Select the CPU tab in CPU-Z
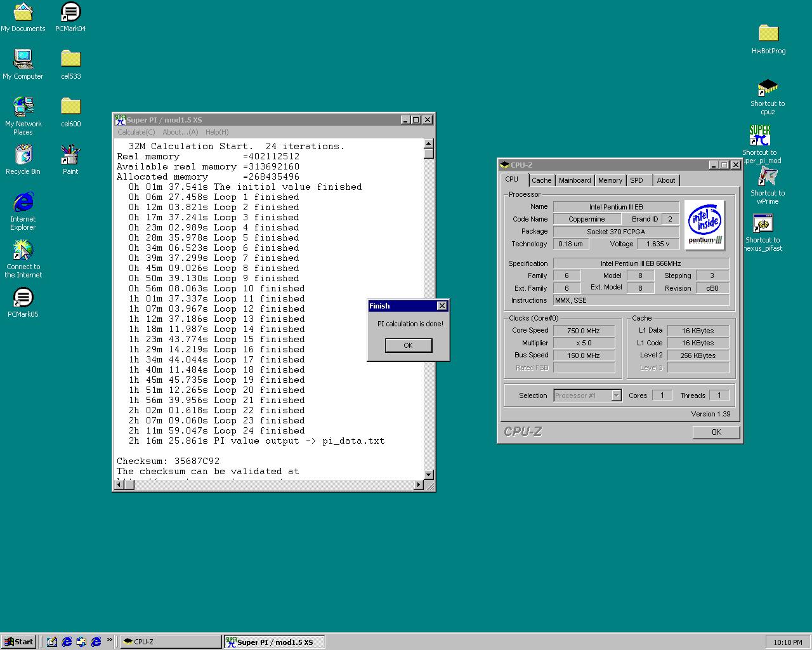Image resolution: width=812 pixels, height=650 pixels. (512, 180)
